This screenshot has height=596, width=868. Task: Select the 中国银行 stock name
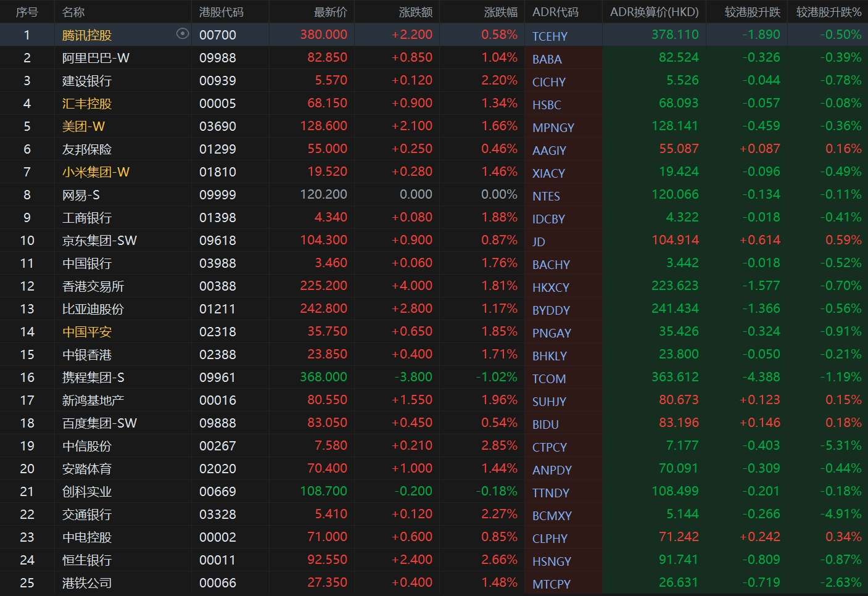click(x=87, y=263)
